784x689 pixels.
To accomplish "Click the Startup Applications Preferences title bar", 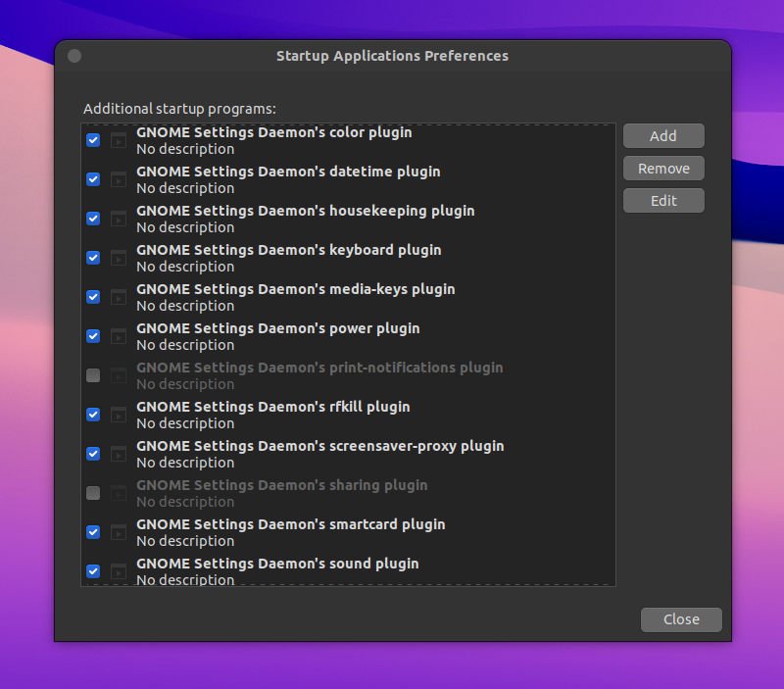I will 393,56.
